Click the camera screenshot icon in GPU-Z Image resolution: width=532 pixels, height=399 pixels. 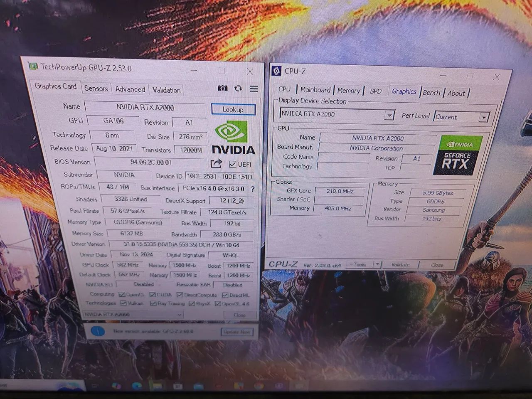[x=223, y=88]
